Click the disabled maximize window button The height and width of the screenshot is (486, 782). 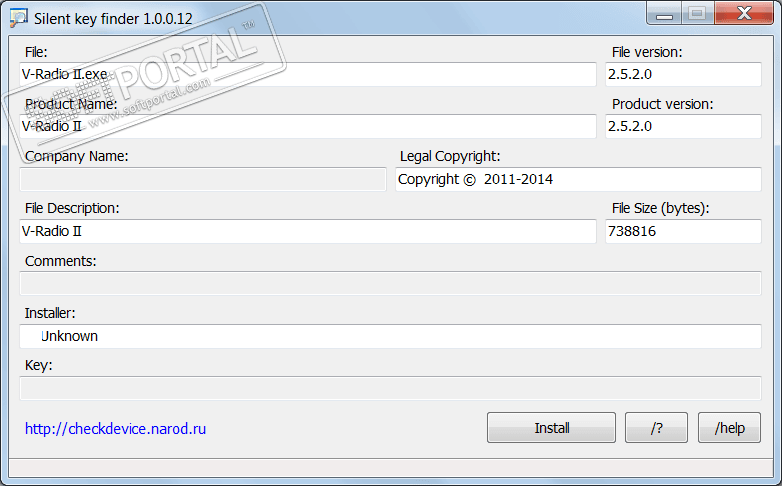[697, 13]
